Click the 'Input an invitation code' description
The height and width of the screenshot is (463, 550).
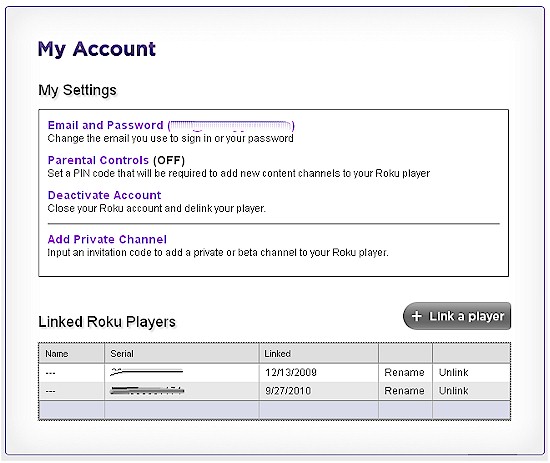218,253
